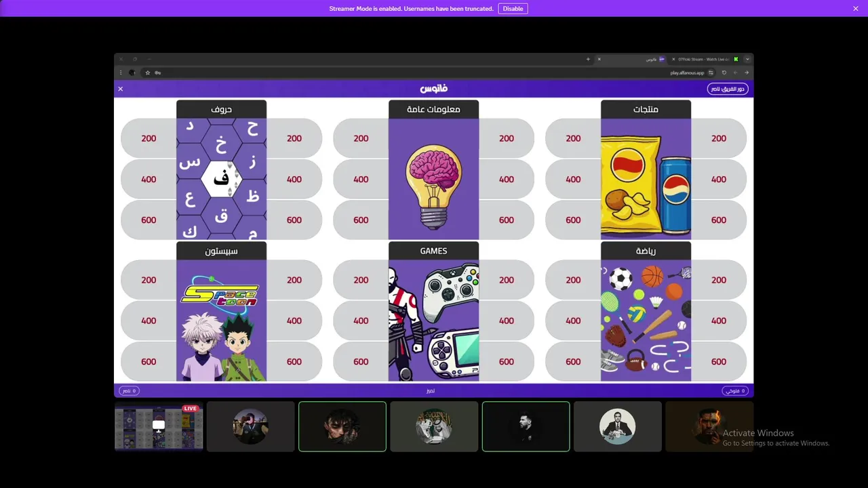Pick 600 points left of رياضة
Screen dimensions: 868x488
click(573, 362)
